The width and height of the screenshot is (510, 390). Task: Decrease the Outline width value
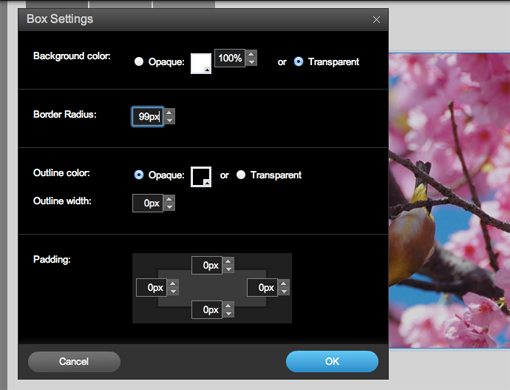(169, 207)
